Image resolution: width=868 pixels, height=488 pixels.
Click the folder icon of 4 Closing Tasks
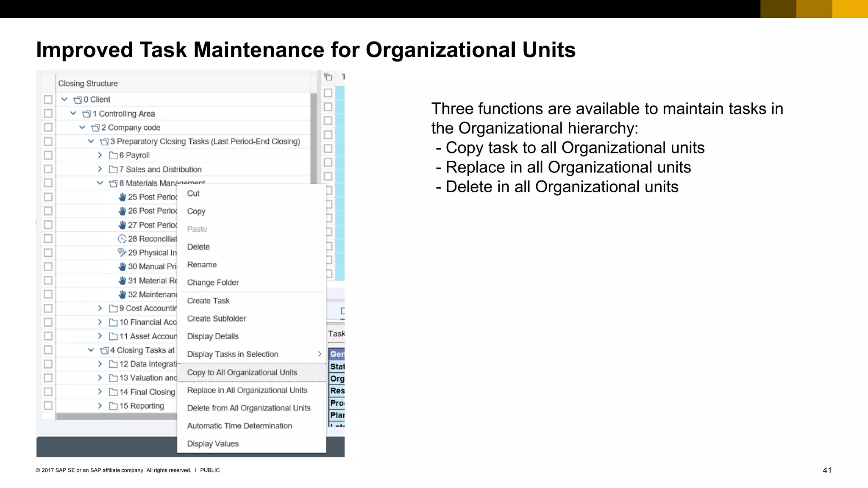pos(104,350)
